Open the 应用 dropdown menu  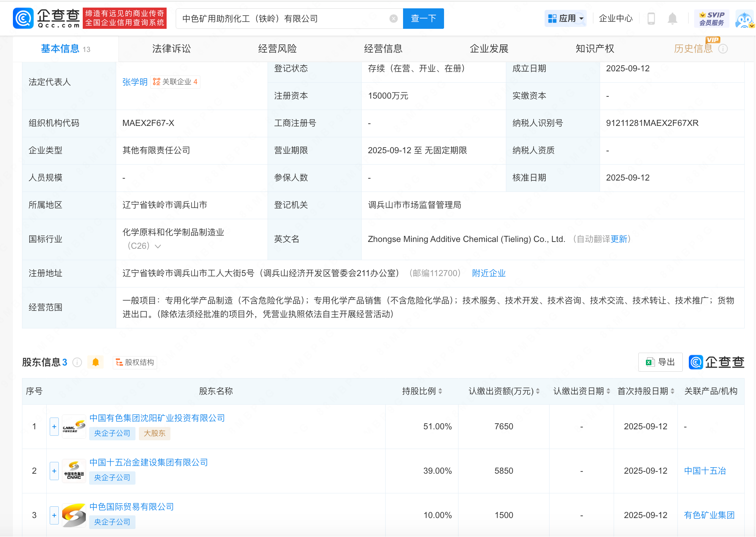click(x=565, y=19)
